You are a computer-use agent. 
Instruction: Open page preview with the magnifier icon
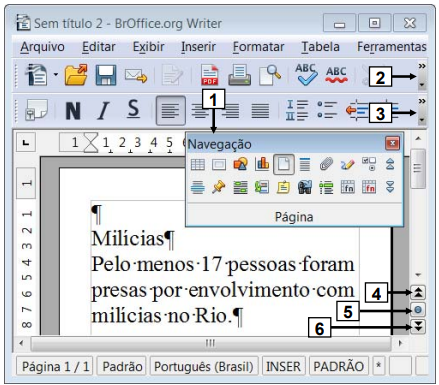click(x=270, y=75)
